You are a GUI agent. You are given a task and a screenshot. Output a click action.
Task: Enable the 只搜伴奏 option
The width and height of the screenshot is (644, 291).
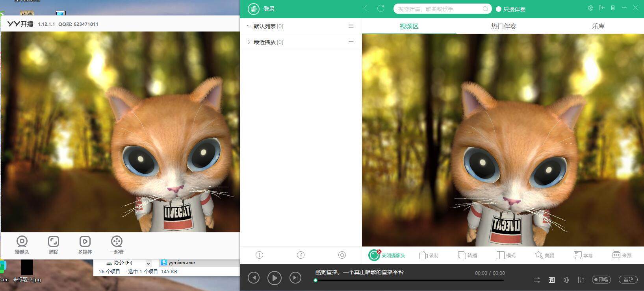pyautogui.click(x=499, y=9)
